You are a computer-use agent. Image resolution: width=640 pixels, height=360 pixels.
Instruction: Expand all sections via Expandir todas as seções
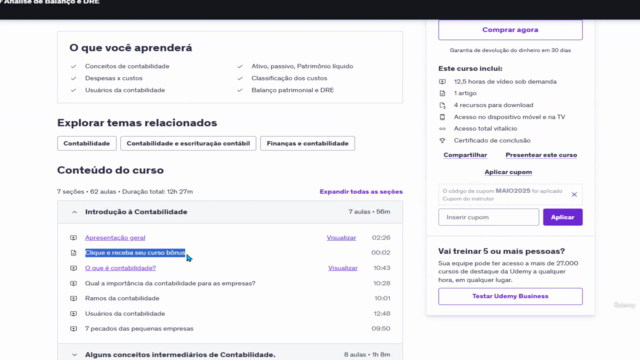[x=361, y=192]
